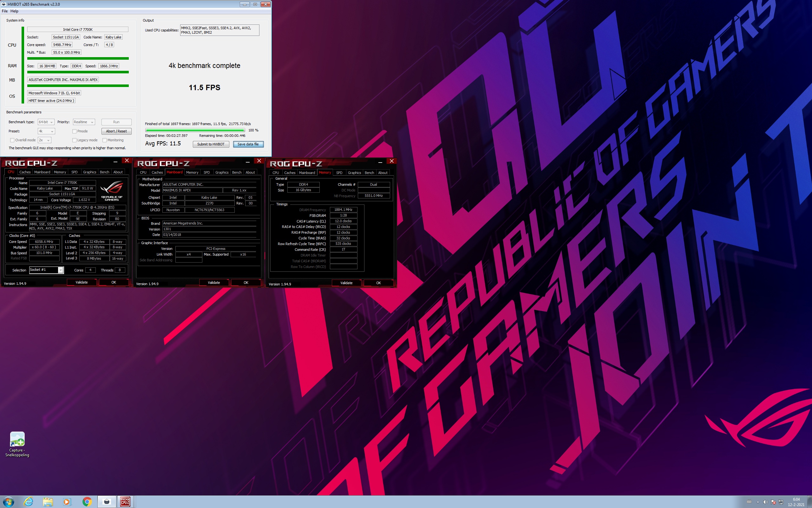
Task: Open Windows Explorer folder icon in taskbar
Action: pyautogui.click(x=48, y=502)
